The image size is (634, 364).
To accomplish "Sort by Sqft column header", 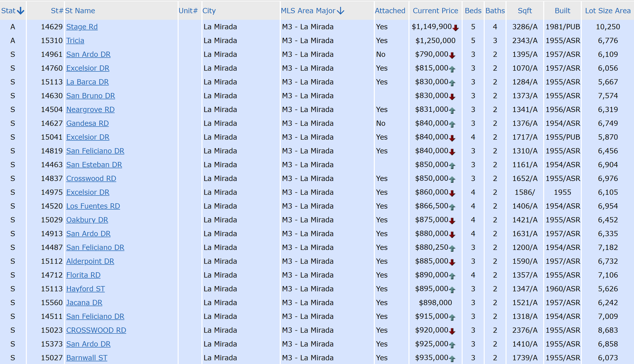I will (x=524, y=11).
